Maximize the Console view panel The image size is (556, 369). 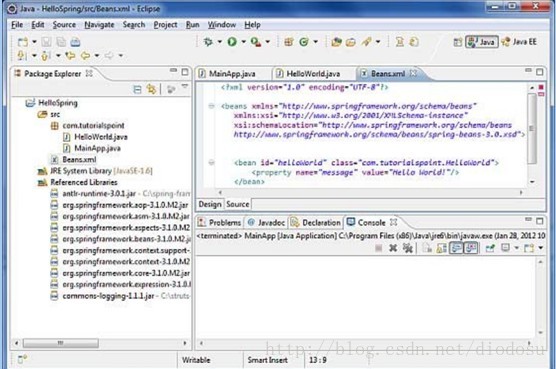coord(540,221)
